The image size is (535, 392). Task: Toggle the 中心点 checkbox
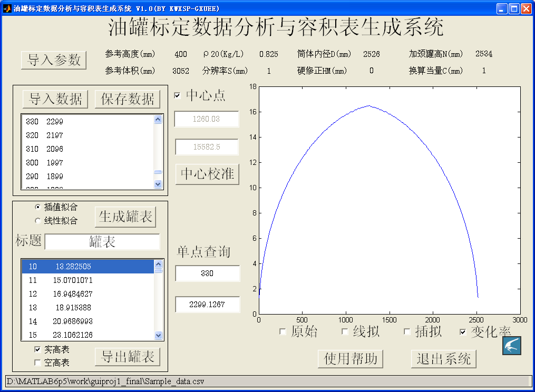(178, 95)
